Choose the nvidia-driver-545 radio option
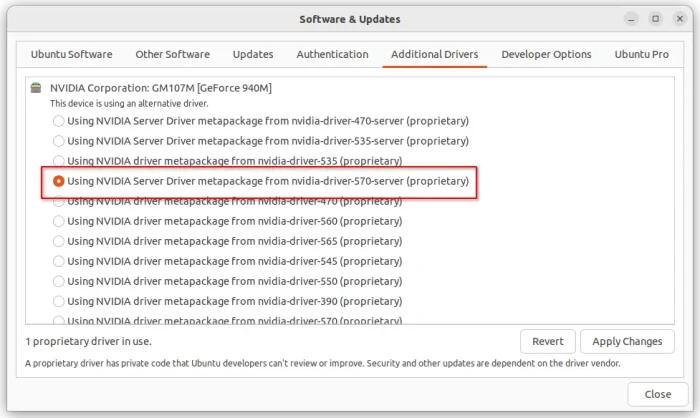 coord(58,261)
